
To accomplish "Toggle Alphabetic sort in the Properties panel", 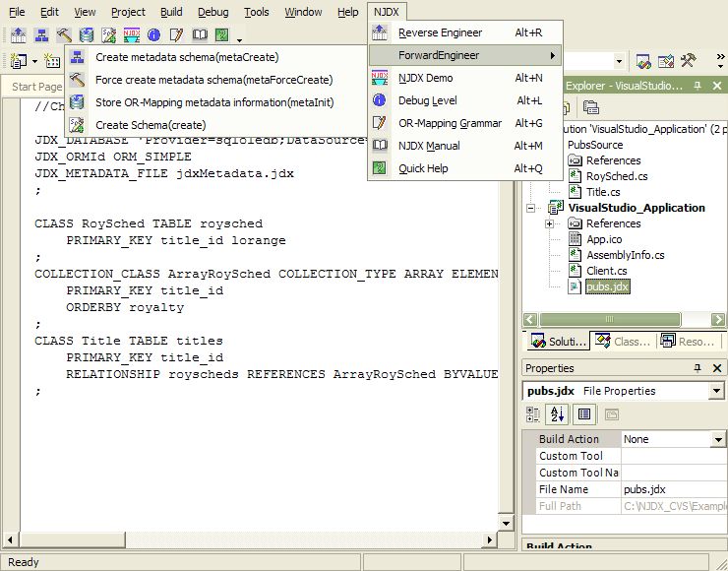I will click(557, 413).
